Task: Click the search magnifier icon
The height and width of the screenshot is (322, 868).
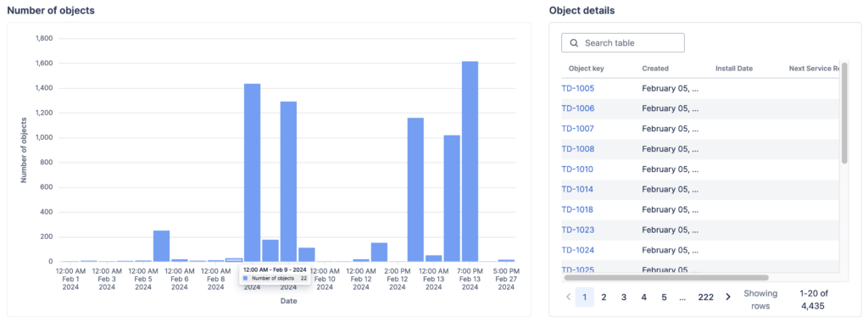Action: tap(574, 43)
